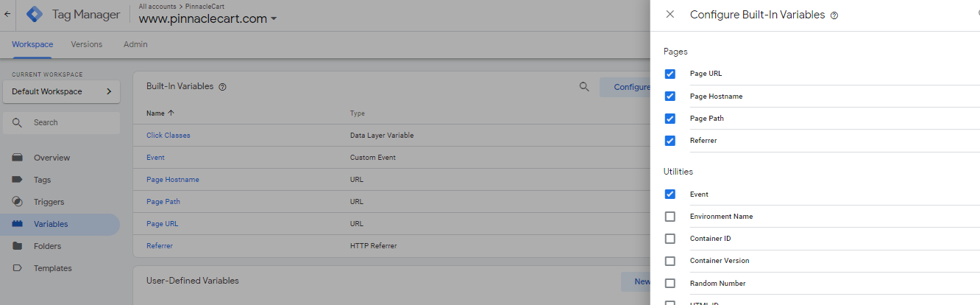Open the Click Classes variable link
Screen dimensions: 980x305
pos(168,136)
